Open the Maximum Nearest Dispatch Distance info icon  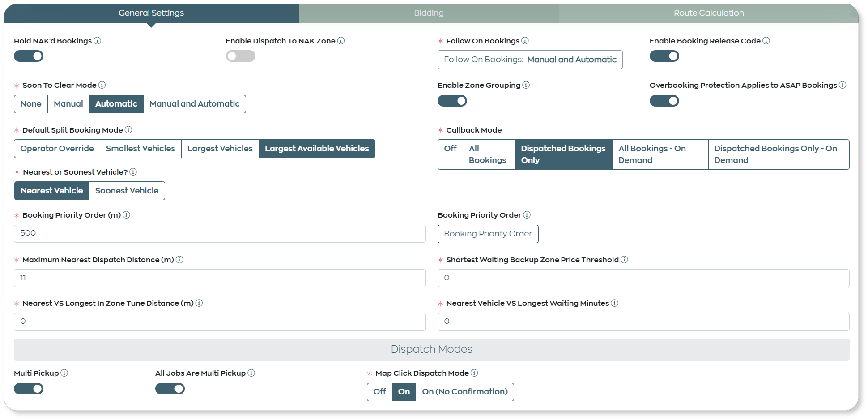(179, 260)
